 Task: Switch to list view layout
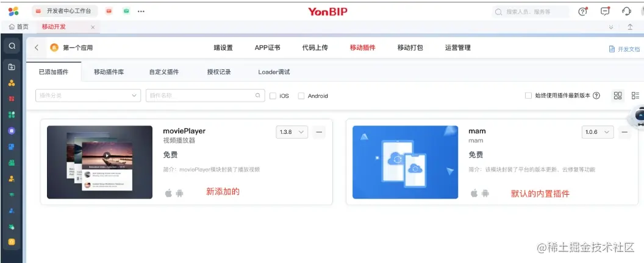pos(635,96)
